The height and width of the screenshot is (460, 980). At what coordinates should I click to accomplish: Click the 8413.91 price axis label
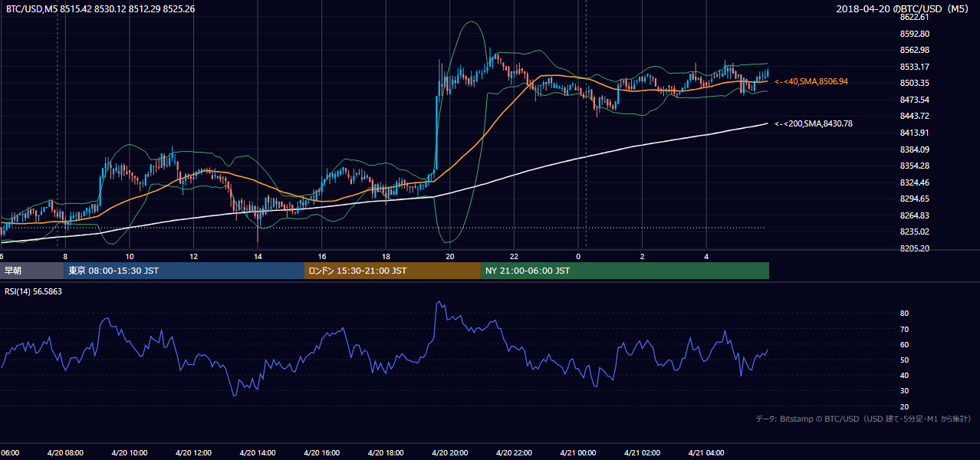click(915, 133)
